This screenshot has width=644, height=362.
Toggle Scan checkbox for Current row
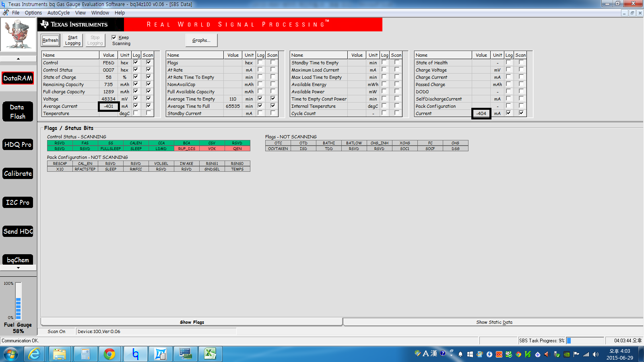point(521,113)
